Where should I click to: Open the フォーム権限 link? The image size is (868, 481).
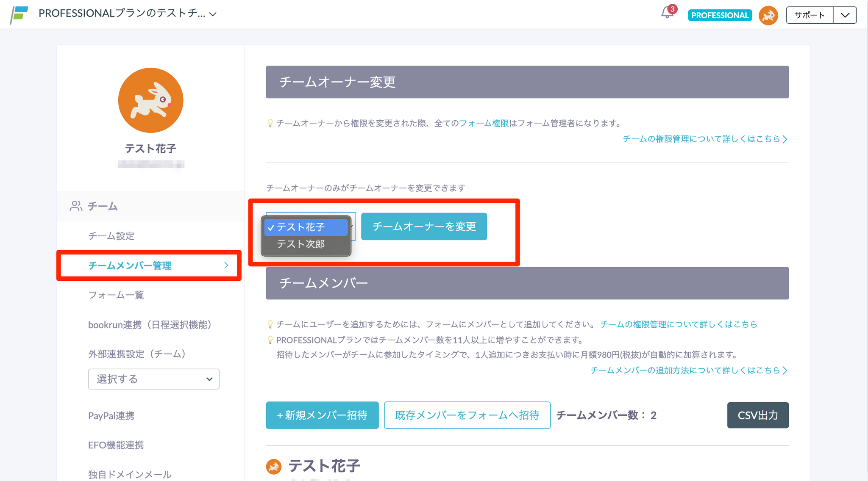[x=484, y=123]
